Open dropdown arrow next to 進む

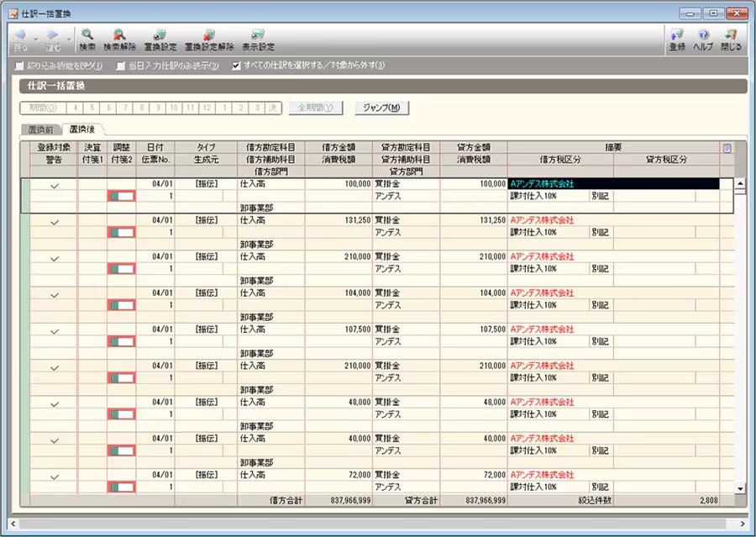click(69, 39)
